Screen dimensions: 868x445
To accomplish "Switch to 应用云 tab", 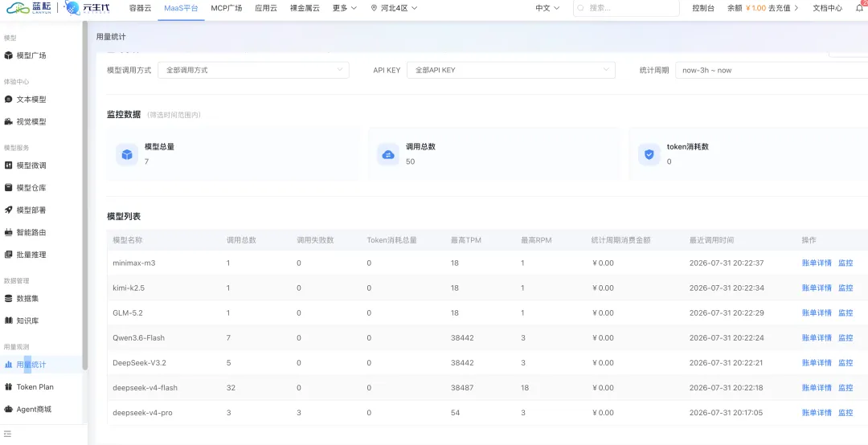I will 266,8.
